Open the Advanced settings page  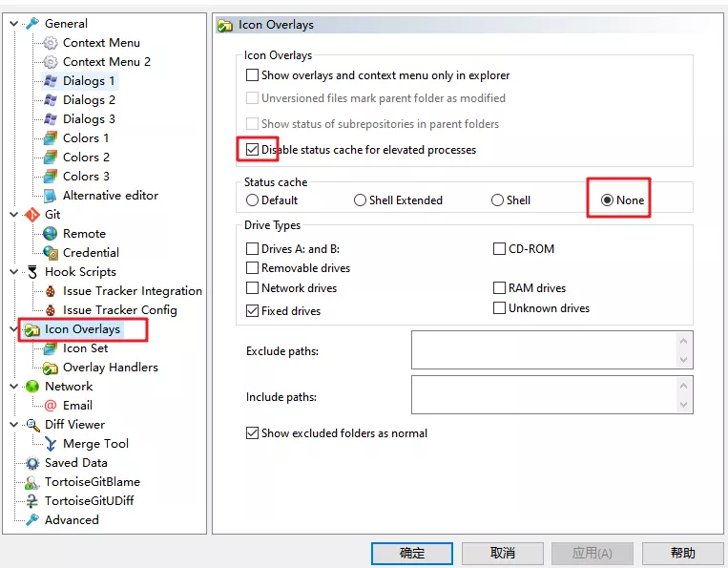pos(72,520)
